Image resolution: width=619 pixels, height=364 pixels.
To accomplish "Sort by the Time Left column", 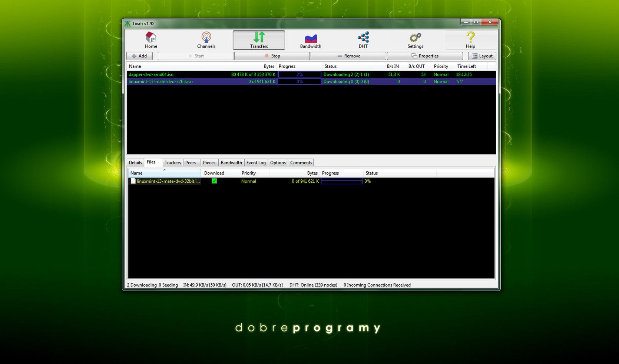I will point(467,66).
